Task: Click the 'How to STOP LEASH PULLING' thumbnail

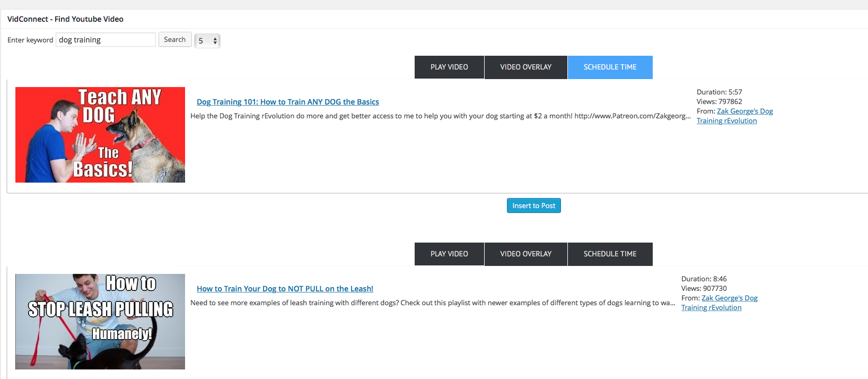Action: pyautogui.click(x=100, y=322)
